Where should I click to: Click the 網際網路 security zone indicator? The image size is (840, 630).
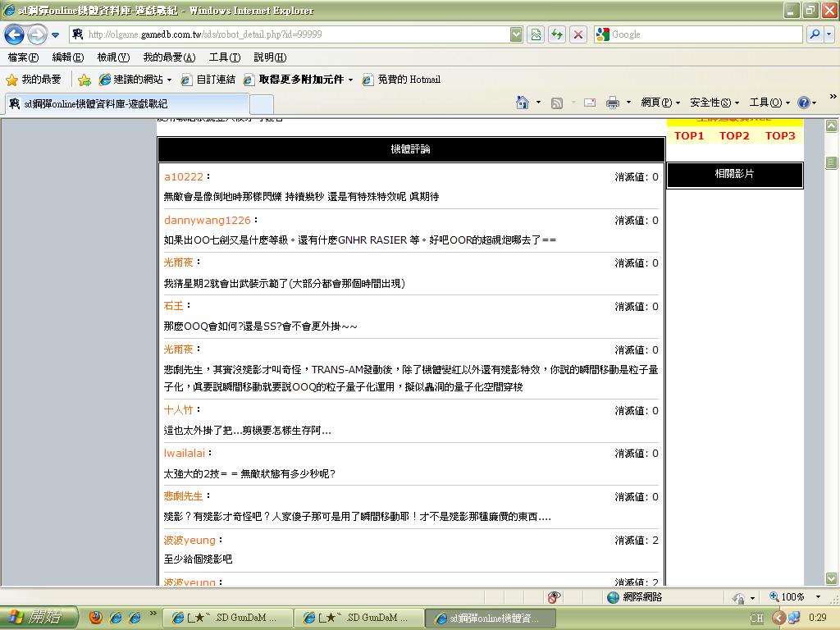[636, 597]
